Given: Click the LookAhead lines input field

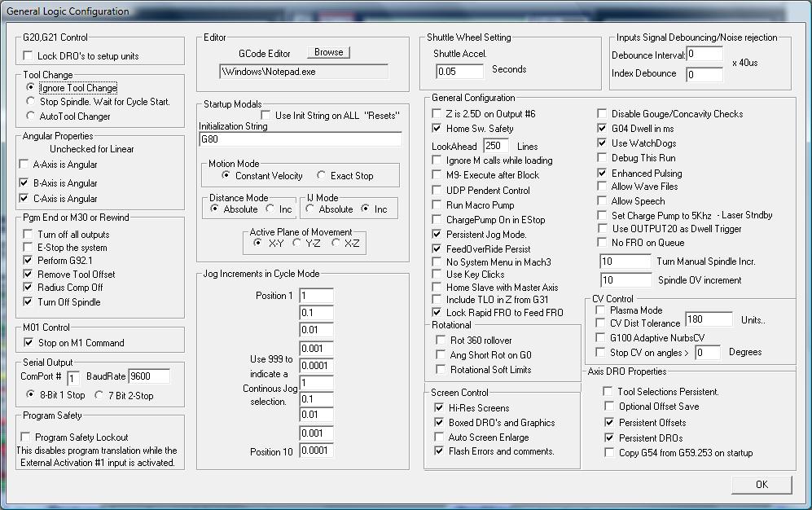Looking at the screenshot, I should click(495, 146).
